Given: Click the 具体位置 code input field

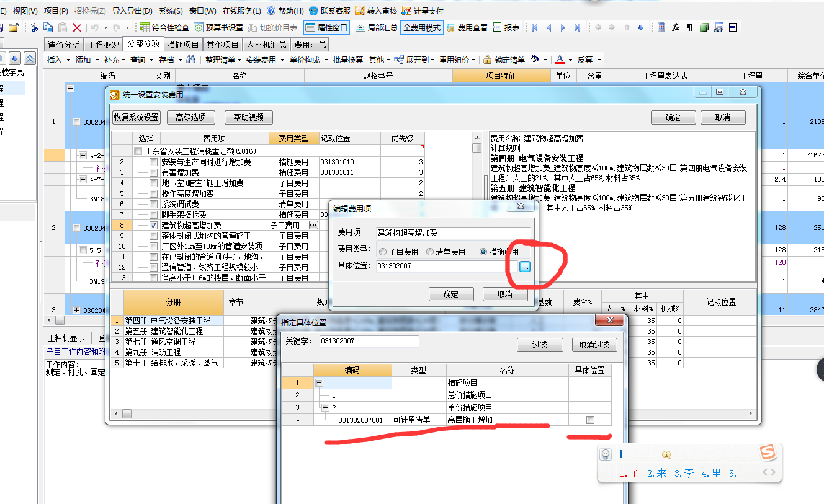Looking at the screenshot, I should tap(447, 267).
